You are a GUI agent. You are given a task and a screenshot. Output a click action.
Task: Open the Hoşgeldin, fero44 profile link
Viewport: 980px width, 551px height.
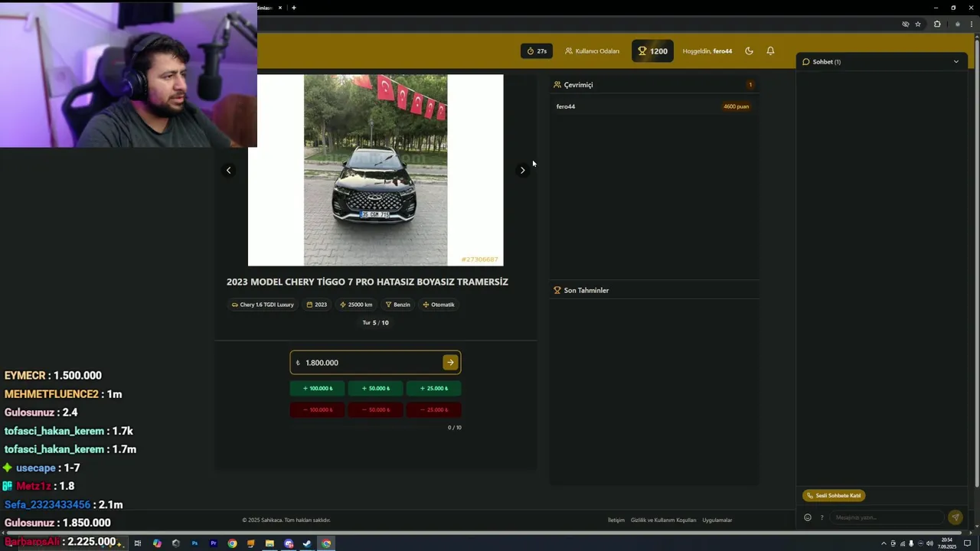coord(707,51)
